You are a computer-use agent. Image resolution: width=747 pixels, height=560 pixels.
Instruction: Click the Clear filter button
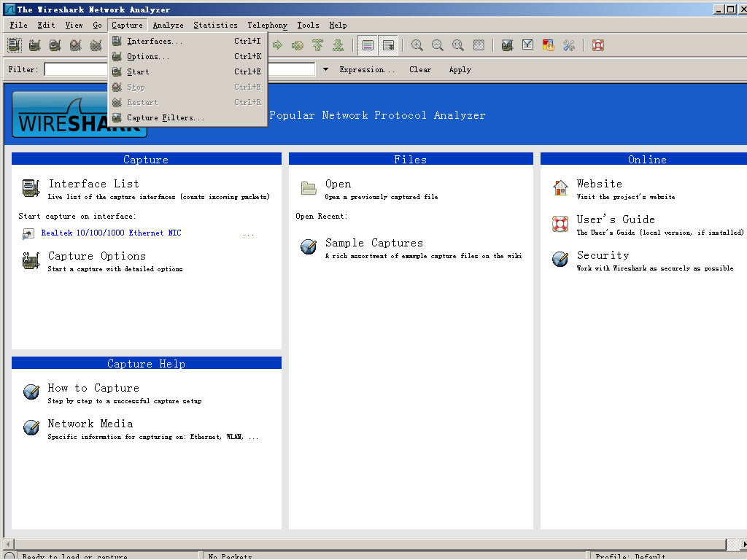point(420,69)
